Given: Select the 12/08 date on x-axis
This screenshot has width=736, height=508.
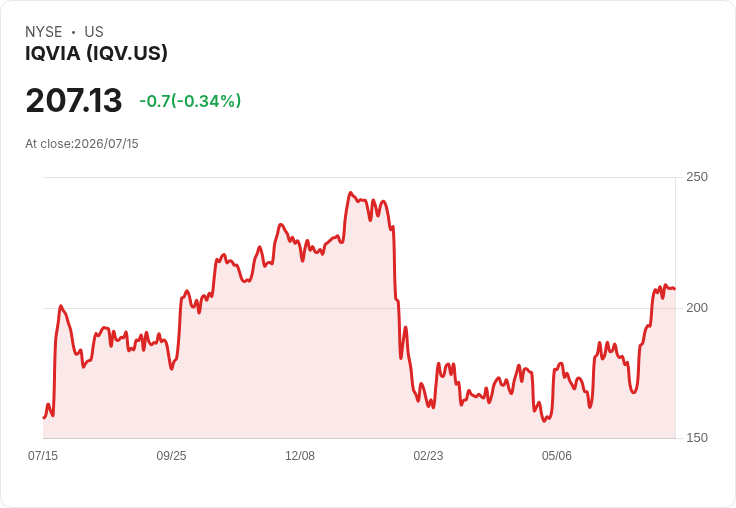Looking at the screenshot, I should point(300,455).
